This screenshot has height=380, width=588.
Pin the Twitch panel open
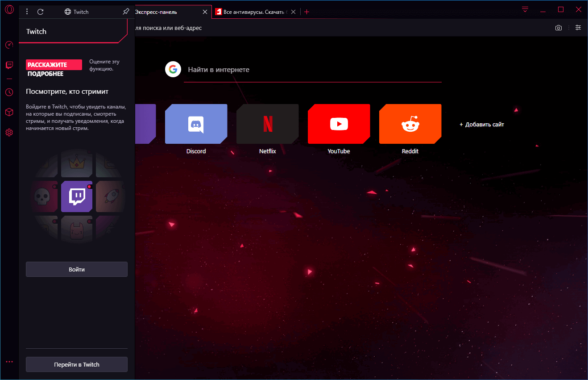tap(126, 12)
